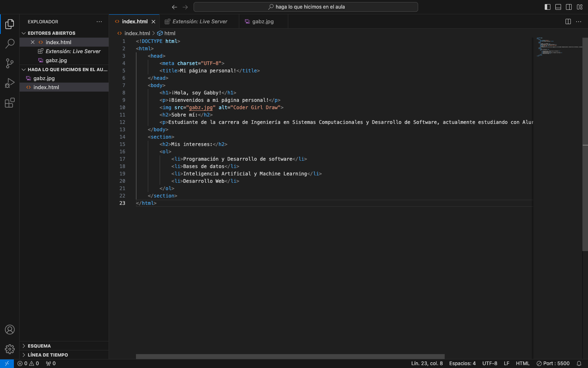Image resolution: width=588 pixels, height=368 pixels.
Task: Click line number 10 in the gutter
Action: click(x=122, y=108)
